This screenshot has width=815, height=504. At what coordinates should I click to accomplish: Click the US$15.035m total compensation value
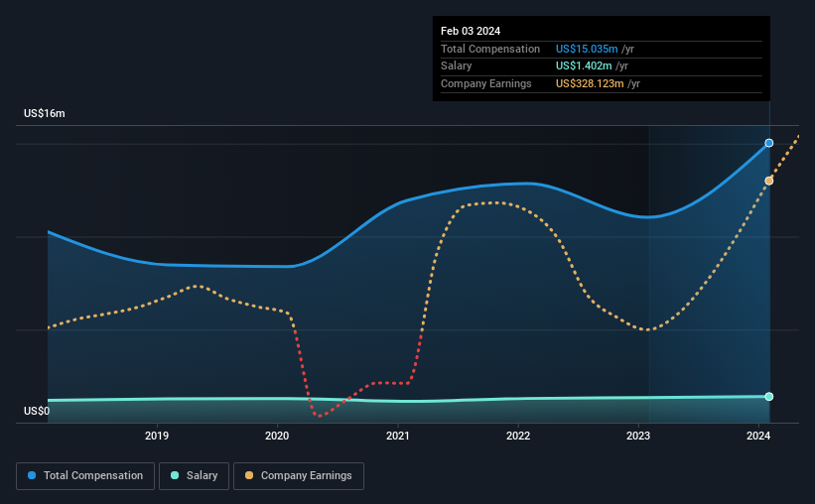pyautogui.click(x=587, y=49)
